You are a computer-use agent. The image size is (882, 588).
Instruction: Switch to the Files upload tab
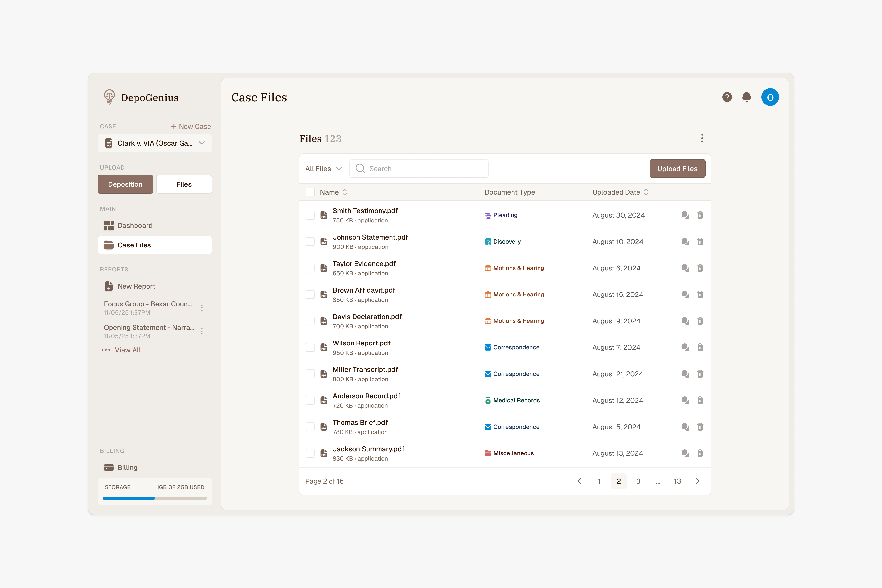(x=184, y=184)
